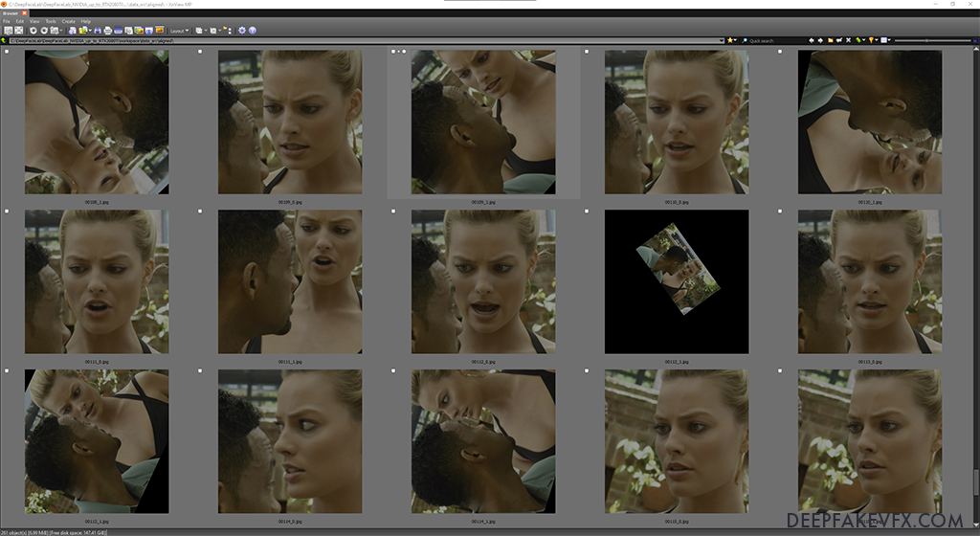
Task: Toggle selection box of 00108_1.jpg
Action: coord(7,52)
